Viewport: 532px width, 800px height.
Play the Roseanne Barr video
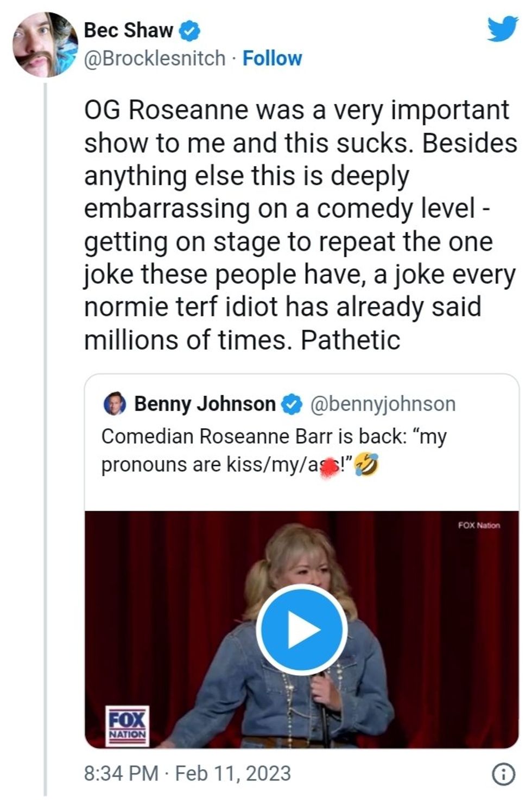(301, 630)
